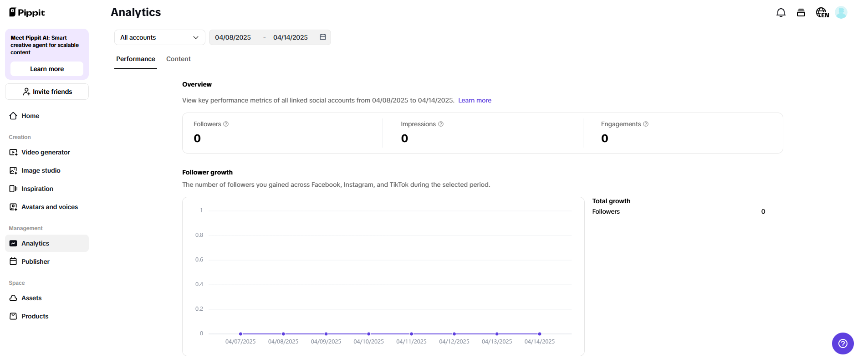Click the Pippit logo
This screenshot has width=868, height=364.
(x=27, y=12)
